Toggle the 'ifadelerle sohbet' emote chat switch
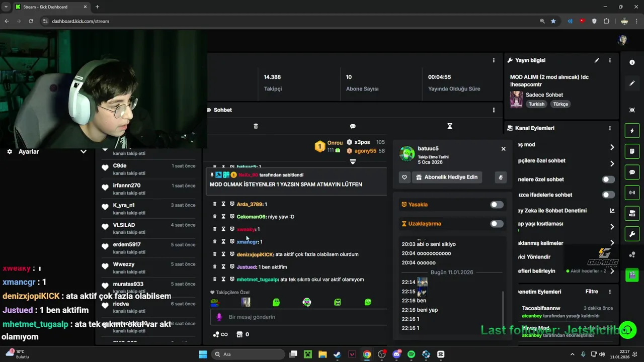The width and height of the screenshot is (644, 362). pos(608,195)
